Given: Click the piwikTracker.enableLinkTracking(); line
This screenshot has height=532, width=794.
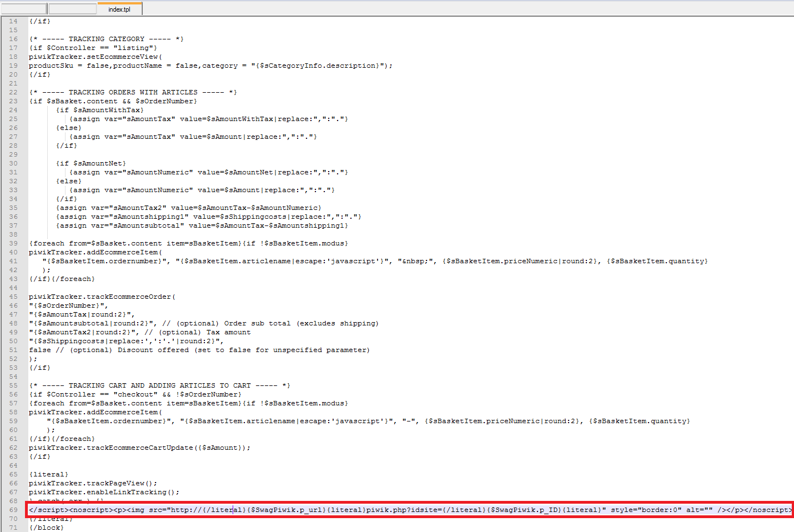Looking at the screenshot, I should point(104,492).
